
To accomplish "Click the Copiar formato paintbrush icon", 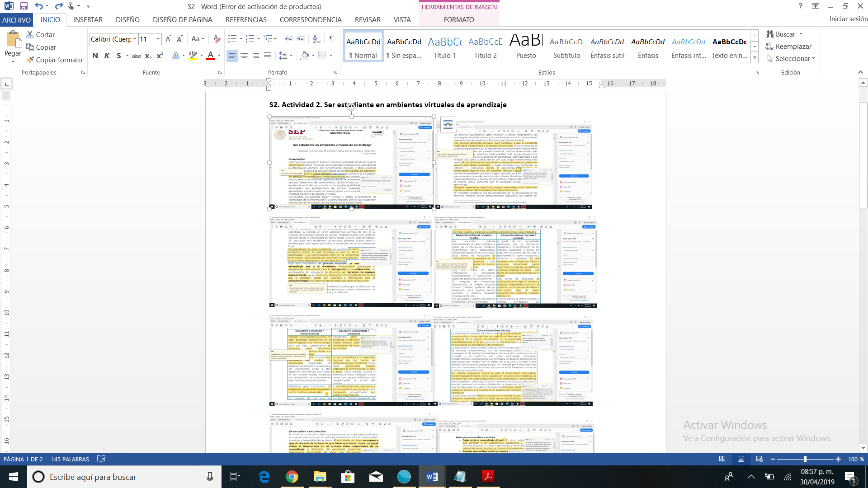I will pyautogui.click(x=30, y=60).
